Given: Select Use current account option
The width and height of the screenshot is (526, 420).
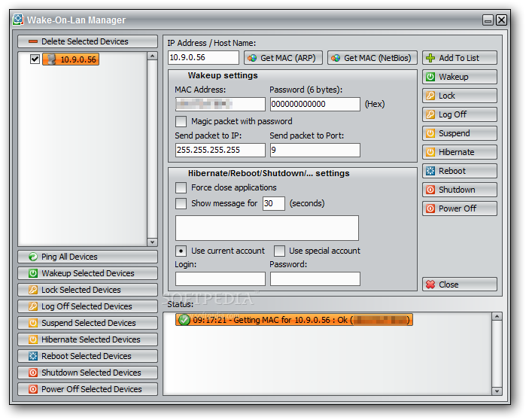Looking at the screenshot, I should (x=181, y=251).
